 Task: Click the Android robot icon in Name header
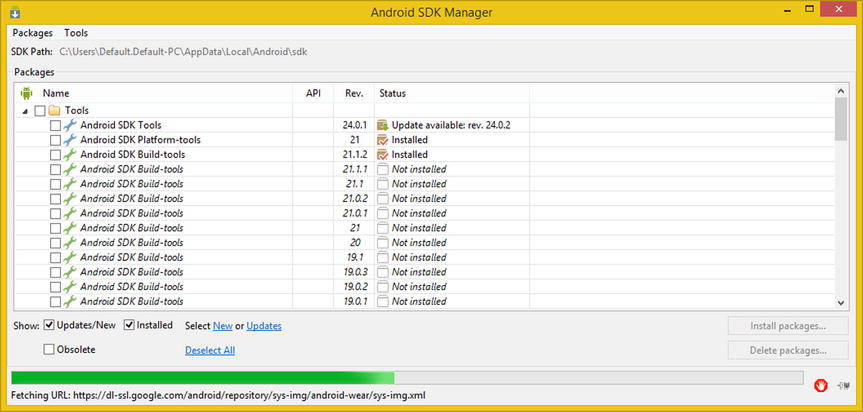pyautogui.click(x=26, y=93)
